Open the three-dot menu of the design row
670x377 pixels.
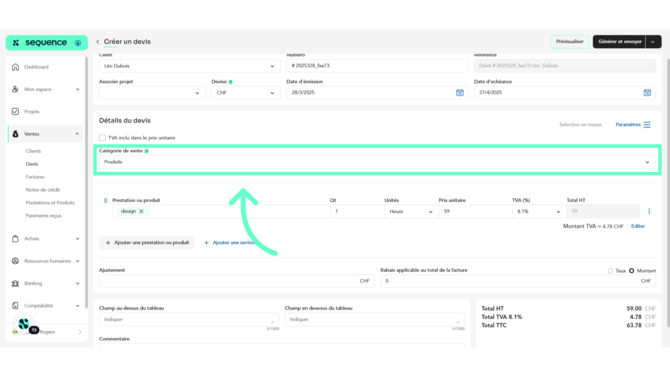[649, 211]
